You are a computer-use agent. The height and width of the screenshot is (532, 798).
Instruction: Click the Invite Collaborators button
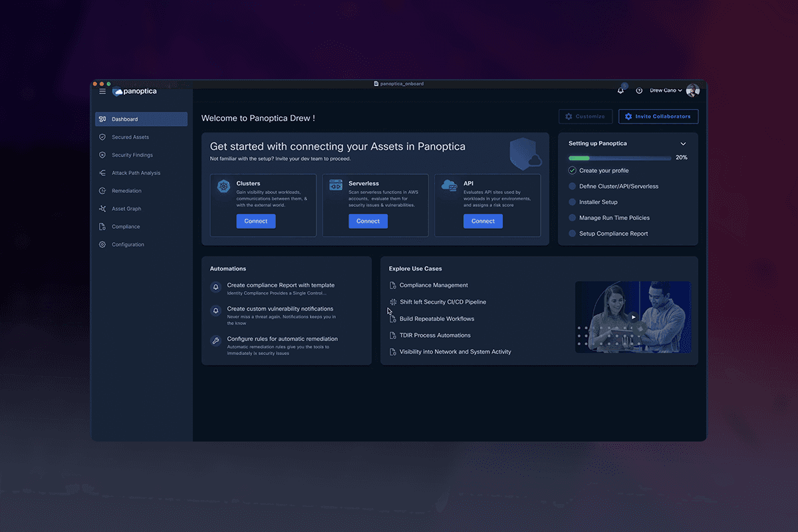pyautogui.click(x=658, y=116)
